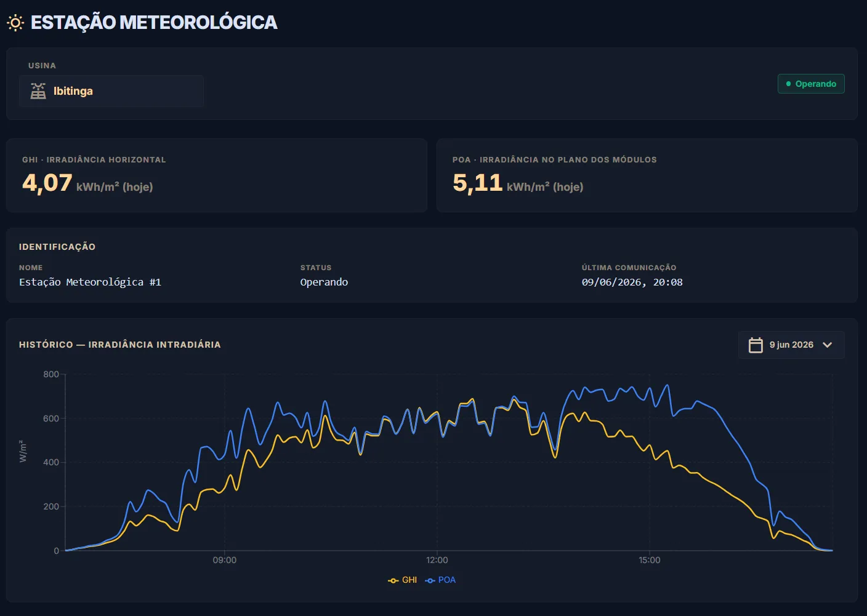
Task: Toggle GHI series in chart legend
Action: [x=403, y=580]
